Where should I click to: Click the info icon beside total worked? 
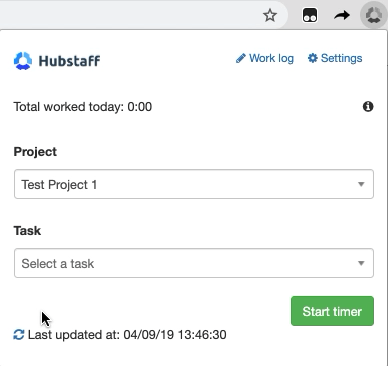[x=368, y=107]
